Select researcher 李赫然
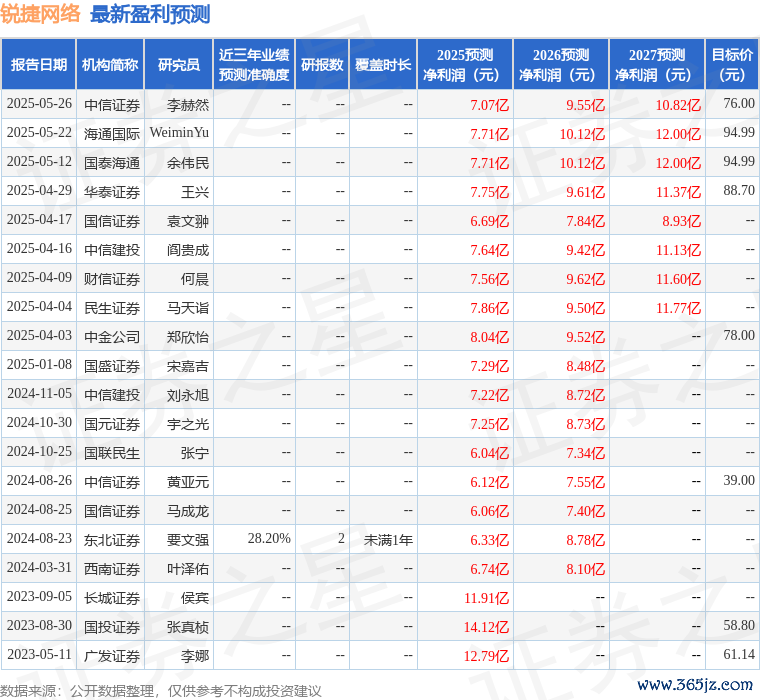Screen dimensions: 760x700 pos(188,105)
